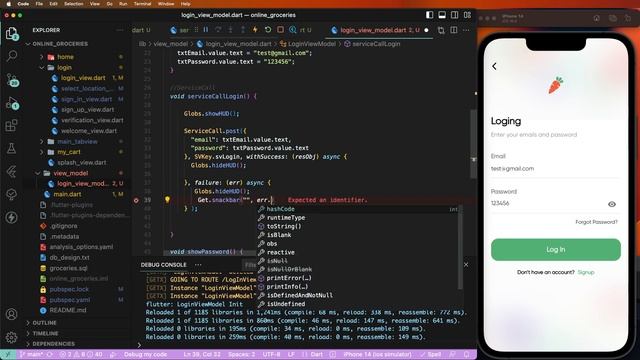Toggle the secondary side bar layout icon
640x360 pixels.
(x=454, y=15)
